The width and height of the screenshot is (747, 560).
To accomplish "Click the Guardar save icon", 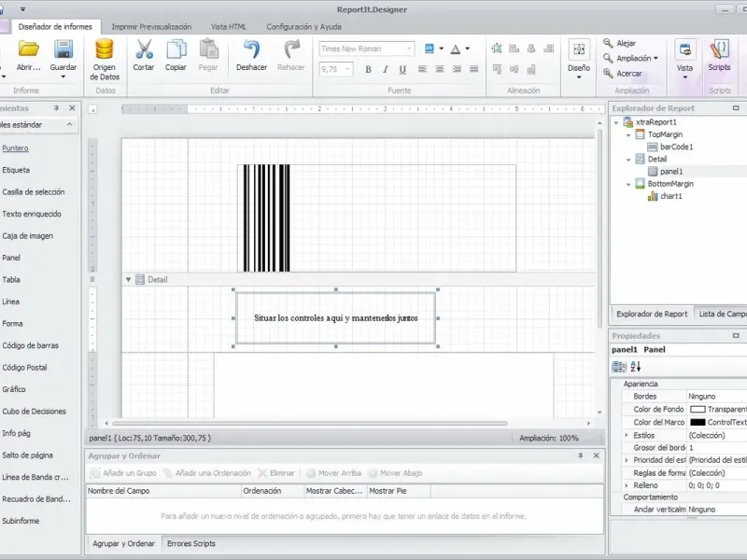I will [x=63, y=50].
